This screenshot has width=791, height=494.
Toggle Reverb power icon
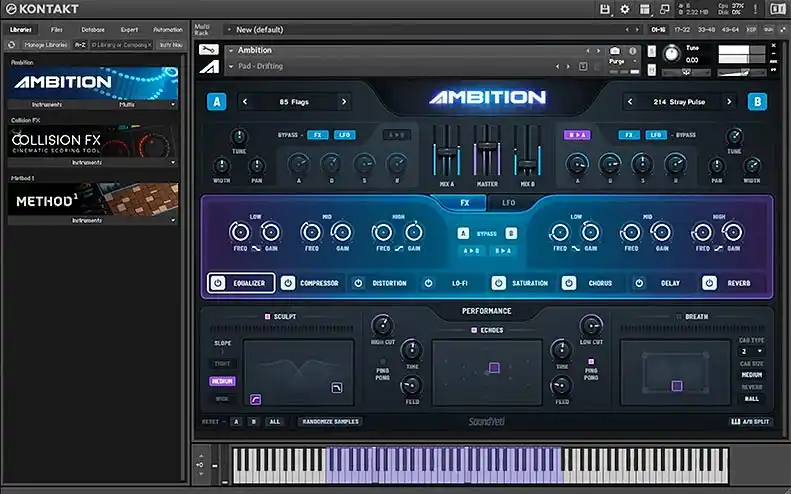point(709,283)
